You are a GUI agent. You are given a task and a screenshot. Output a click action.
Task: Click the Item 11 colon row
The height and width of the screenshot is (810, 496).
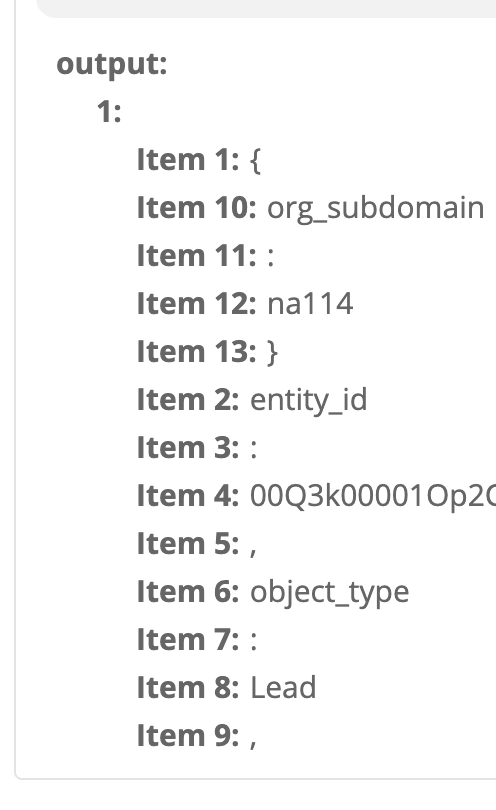coord(205,256)
